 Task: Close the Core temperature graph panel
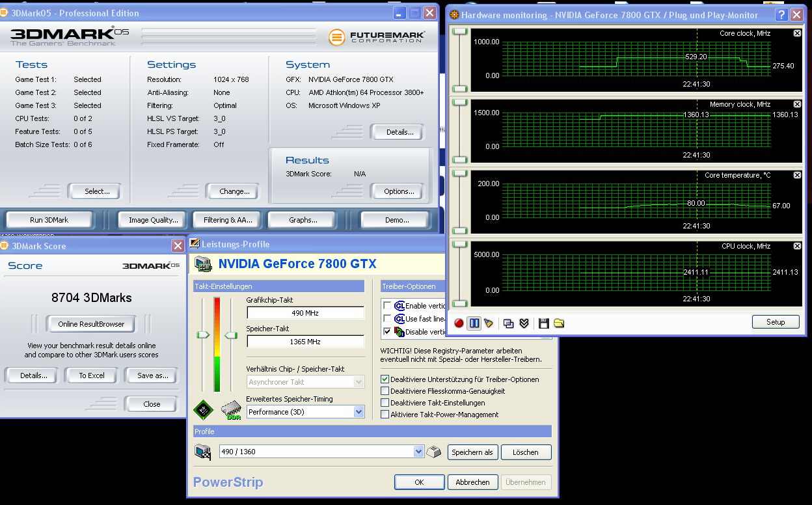click(797, 175)
